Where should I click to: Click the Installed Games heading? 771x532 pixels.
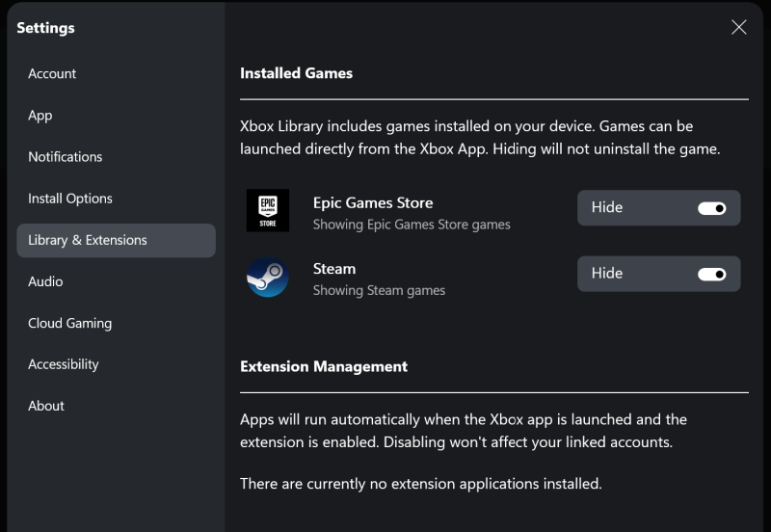[296, 73]
